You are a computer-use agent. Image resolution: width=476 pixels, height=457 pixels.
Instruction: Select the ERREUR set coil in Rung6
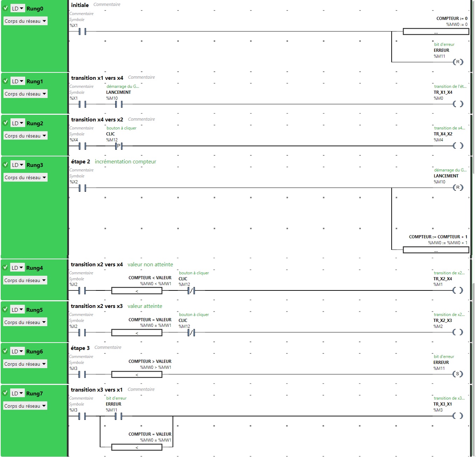pos(457,374)
